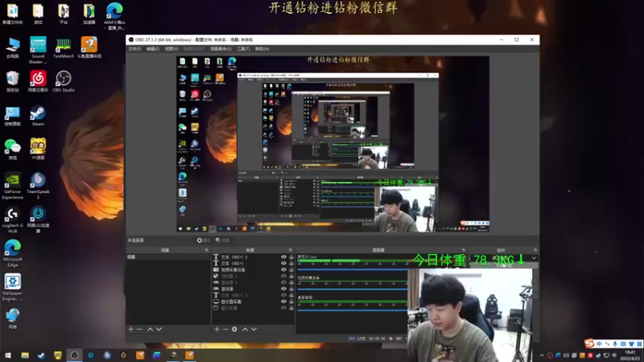Open the Windows Start menu

pyautogui.click(x=8, y=355)
